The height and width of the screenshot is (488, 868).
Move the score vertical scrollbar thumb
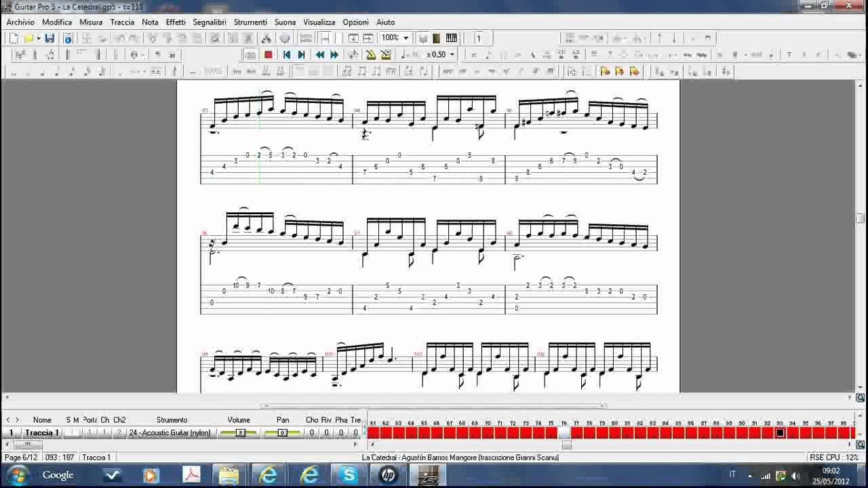[x=860, y=218]
